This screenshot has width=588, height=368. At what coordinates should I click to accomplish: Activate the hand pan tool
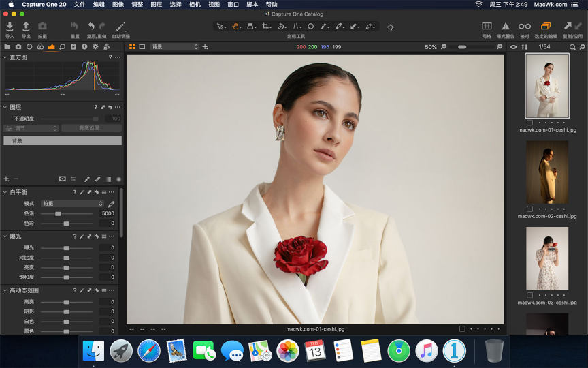pos(235,27)
